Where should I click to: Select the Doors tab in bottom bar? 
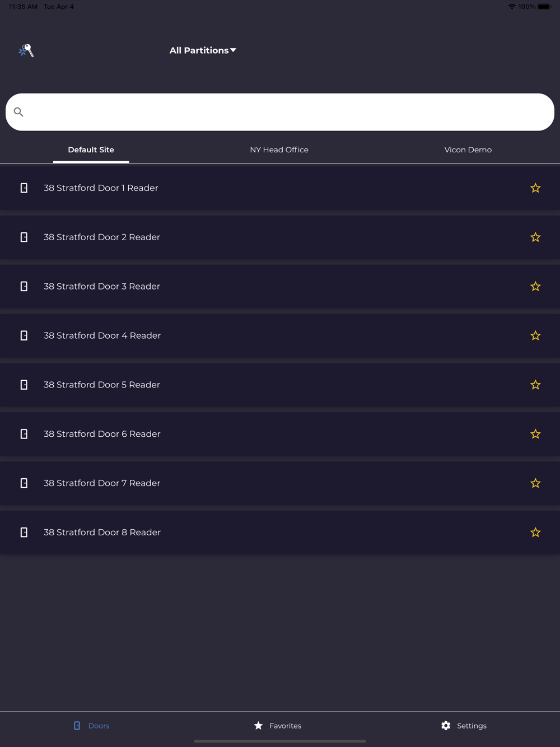pyautogui.click(x=91, y=726)
